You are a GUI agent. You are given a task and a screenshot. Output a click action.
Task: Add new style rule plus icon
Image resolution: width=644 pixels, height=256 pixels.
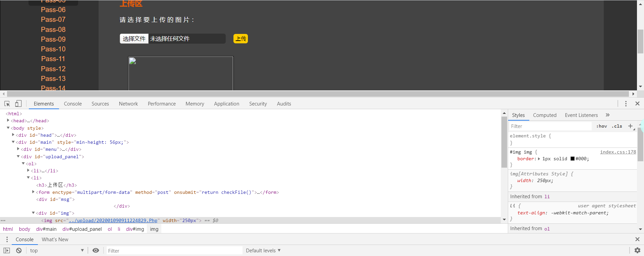point(631,126)
